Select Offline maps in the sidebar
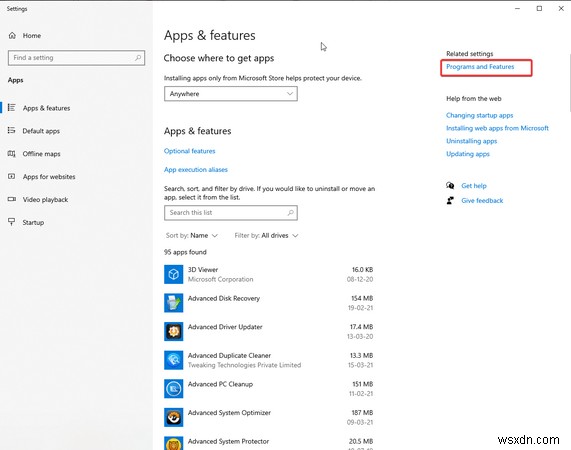 [42, 154]
